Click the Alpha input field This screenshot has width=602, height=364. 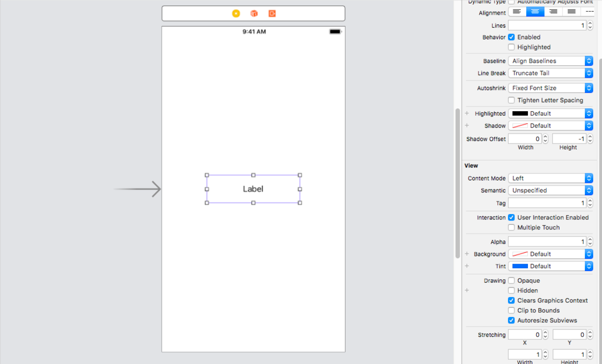tap(547, 242)
